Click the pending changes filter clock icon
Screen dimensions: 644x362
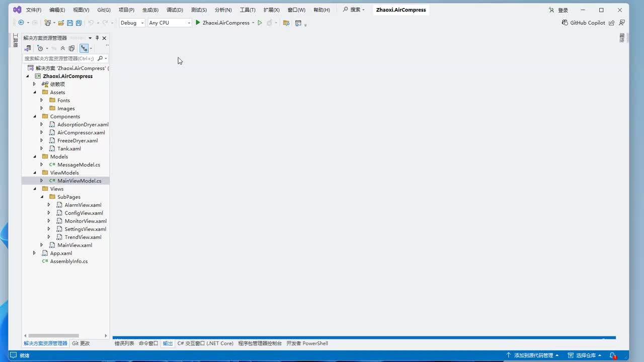click(40, 48)
